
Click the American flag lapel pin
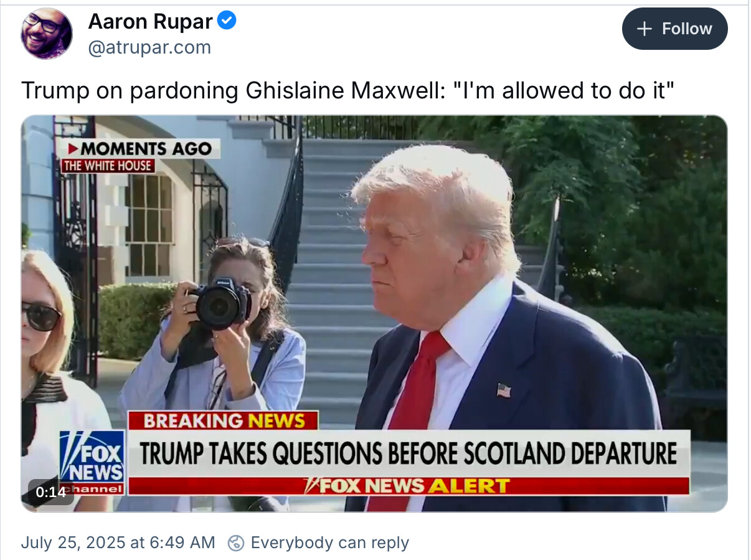(x=504, y=391)
